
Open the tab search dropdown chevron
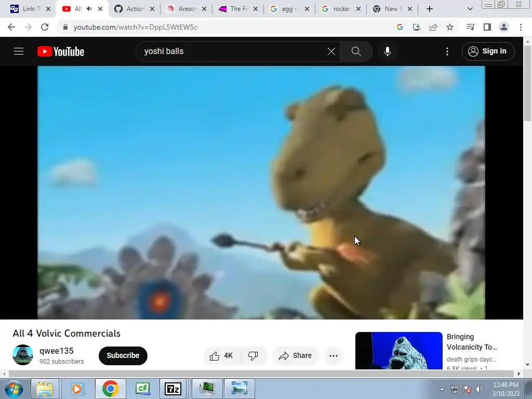pyautogui.click(x=470, y=9)
